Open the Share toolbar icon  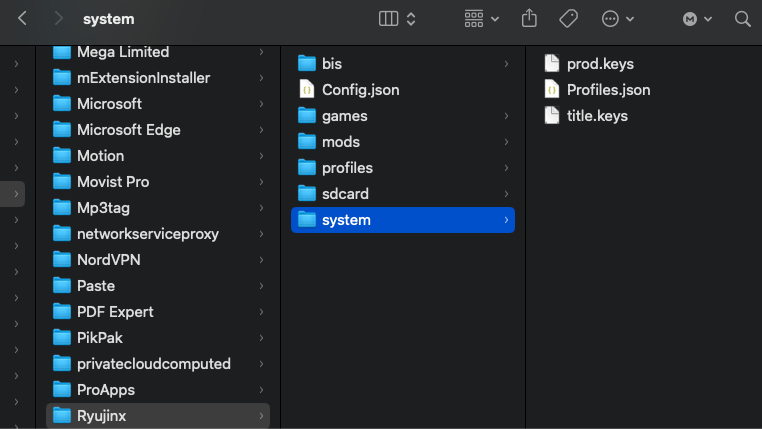click(x=530, y=19)
